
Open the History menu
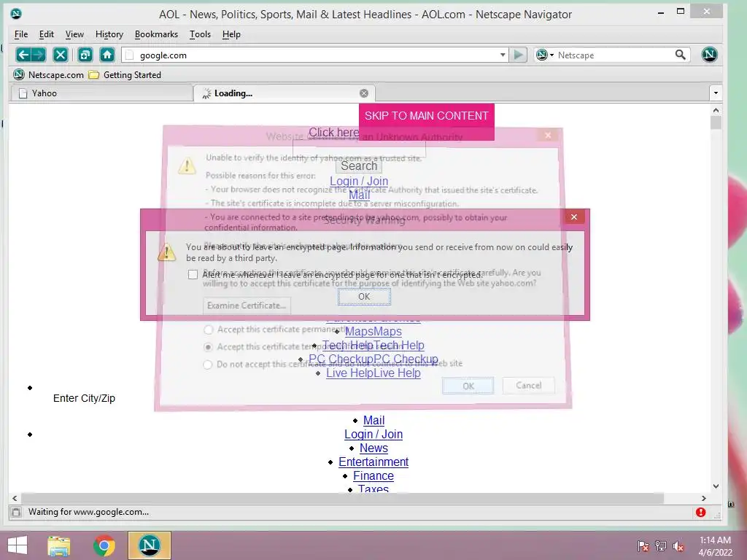click(x=109, y=34)
